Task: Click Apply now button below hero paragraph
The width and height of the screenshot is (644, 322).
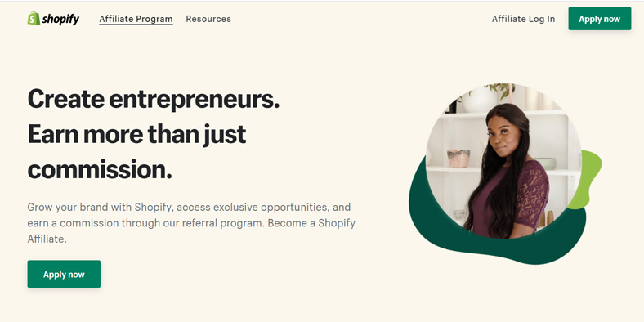Action: point(64,274)
